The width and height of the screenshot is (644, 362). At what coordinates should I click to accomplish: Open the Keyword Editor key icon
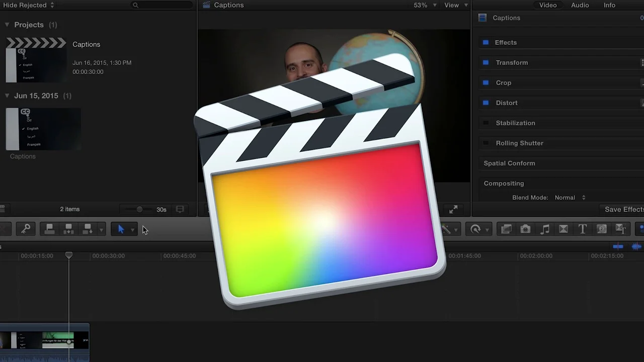[26, 229]
